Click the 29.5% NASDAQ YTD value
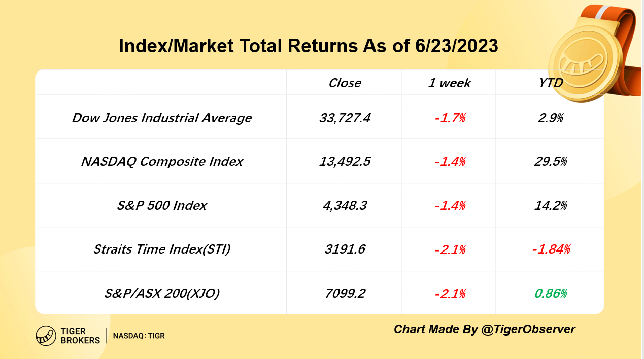The width and height of the screenshot is (644, 359). pos(550,162)
